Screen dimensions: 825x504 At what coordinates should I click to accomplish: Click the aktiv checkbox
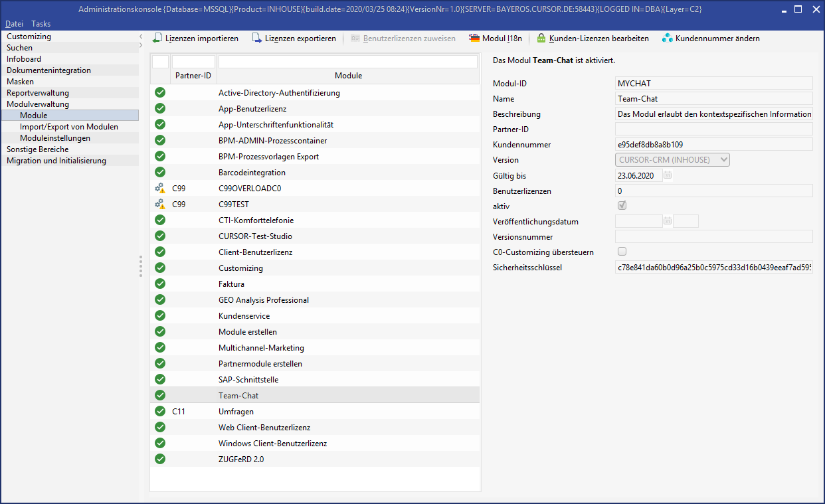point(622,205)
